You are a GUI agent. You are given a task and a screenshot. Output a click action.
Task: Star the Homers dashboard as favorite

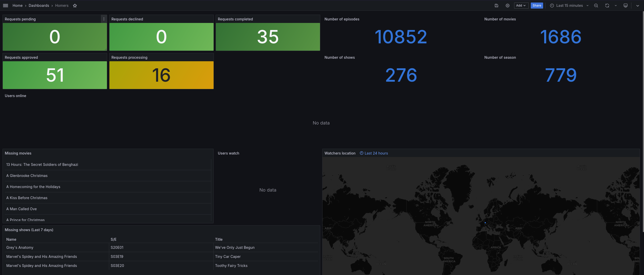(x=75, y=6)
